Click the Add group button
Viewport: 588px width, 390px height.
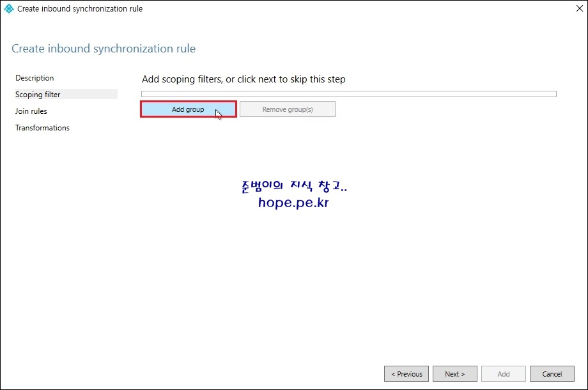[x=189, y=109]
